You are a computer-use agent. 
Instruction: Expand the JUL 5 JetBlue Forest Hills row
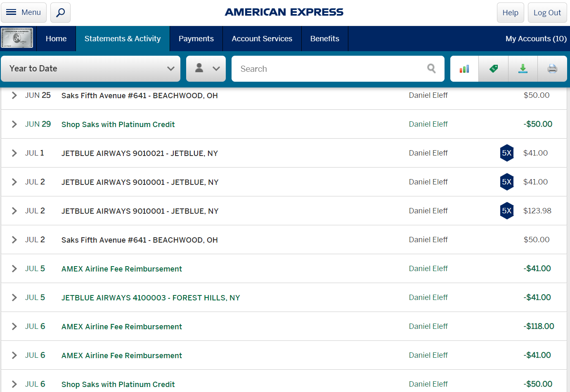point(14,298)
